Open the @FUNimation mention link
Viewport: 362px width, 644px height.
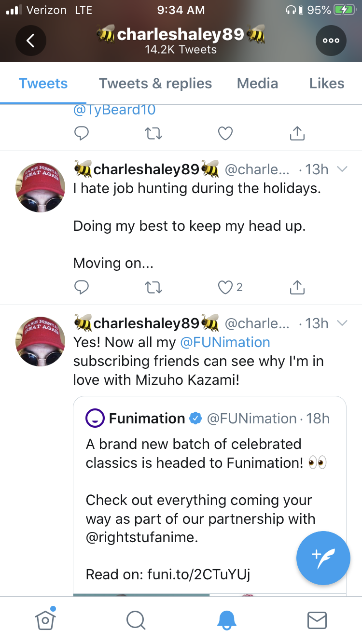[x=225, y=342]
